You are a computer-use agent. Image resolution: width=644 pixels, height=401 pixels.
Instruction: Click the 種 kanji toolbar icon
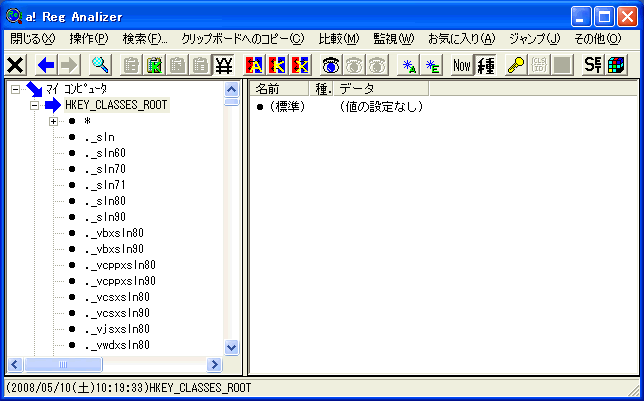[x=486, y=65]
